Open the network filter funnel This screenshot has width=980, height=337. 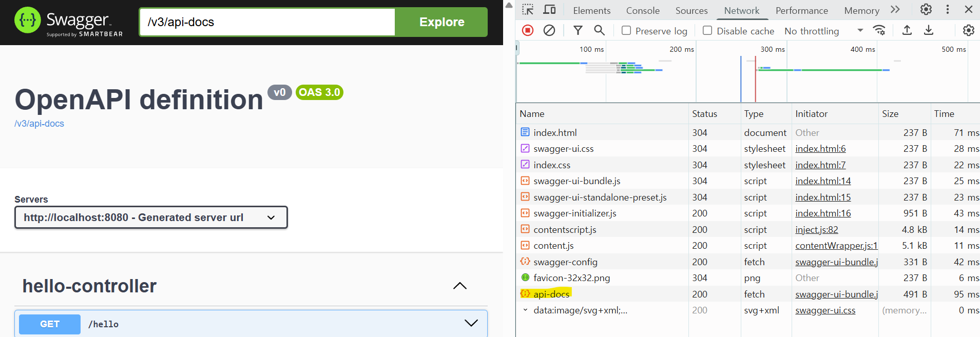578,30
